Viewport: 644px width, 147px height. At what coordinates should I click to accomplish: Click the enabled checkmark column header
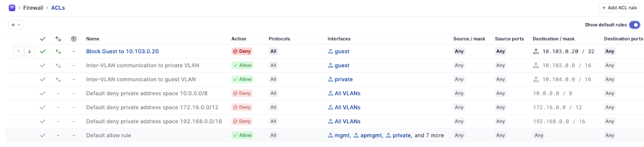43,39
